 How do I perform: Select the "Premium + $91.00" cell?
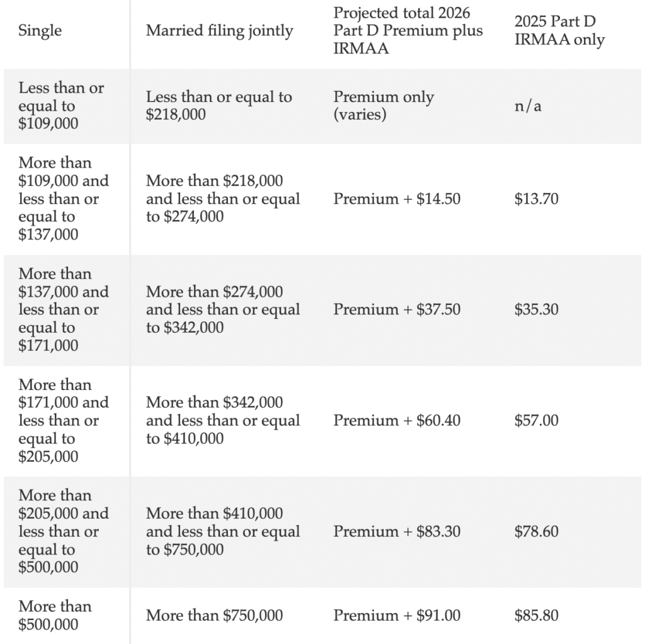click(x=397, y=616)
